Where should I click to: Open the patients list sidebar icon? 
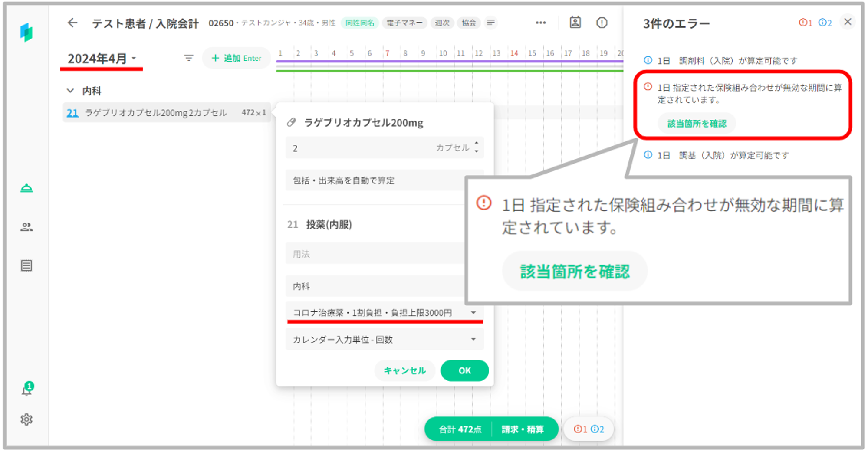pyautogui.click(x=26, y=227)
